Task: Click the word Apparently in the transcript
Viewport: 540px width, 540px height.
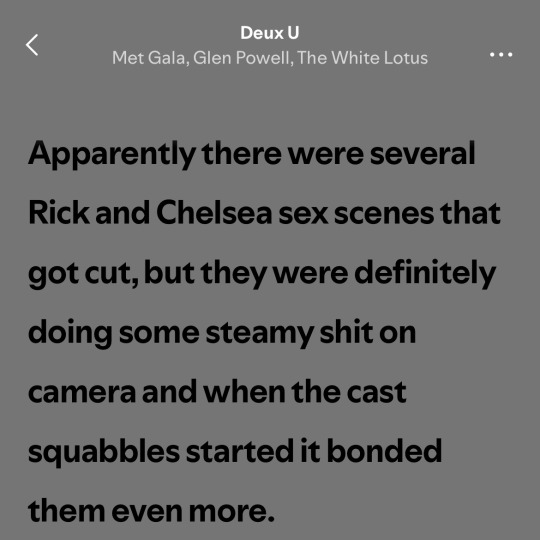Action: [x=112, y=154]
